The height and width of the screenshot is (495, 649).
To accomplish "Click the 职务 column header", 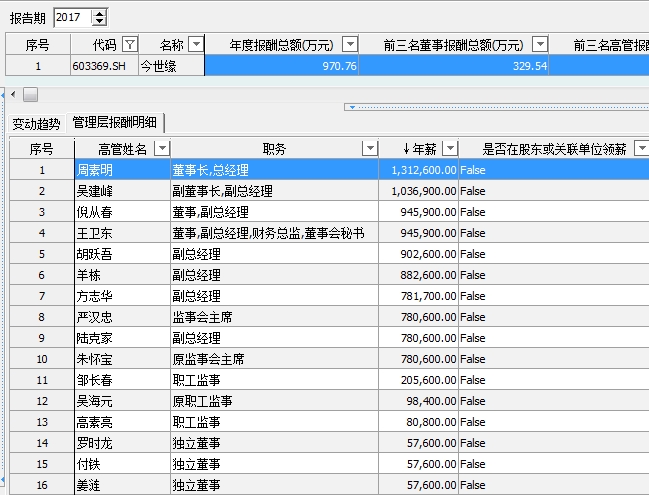I will pos(274,149).
